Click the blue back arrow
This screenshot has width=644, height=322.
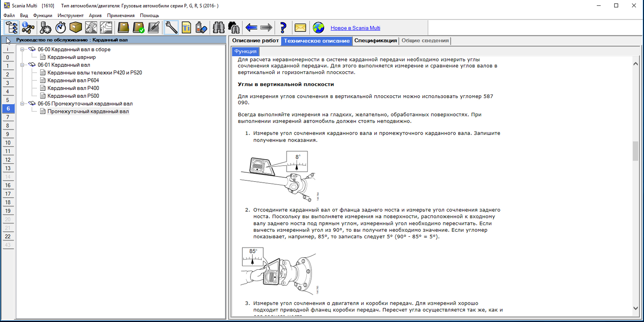click(251, 28)
